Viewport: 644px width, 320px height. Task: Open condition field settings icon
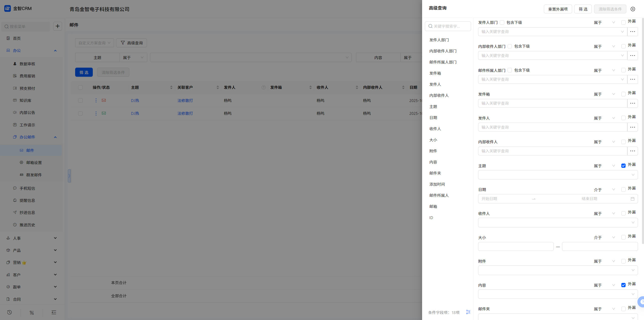[x=468, y=312]
